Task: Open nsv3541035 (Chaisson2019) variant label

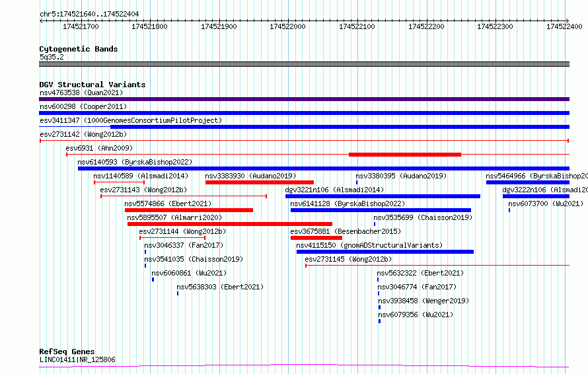Action: click(194, 259)
